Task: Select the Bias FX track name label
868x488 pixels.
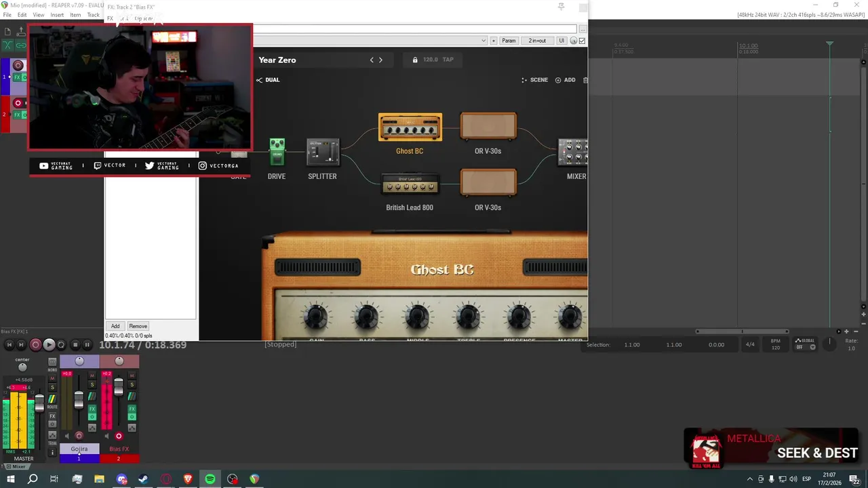Action: point(119,449)
